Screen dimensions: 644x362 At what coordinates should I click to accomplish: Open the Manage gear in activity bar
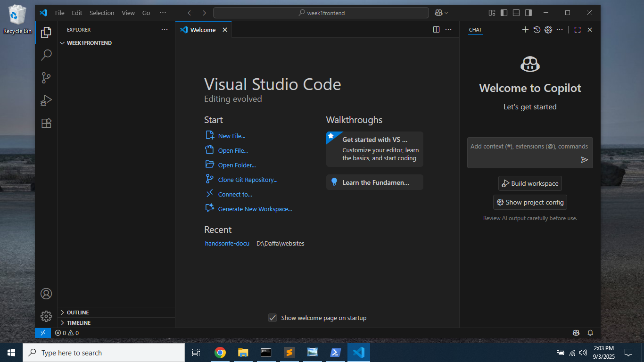pyautogui.click(x=46, y=316)
